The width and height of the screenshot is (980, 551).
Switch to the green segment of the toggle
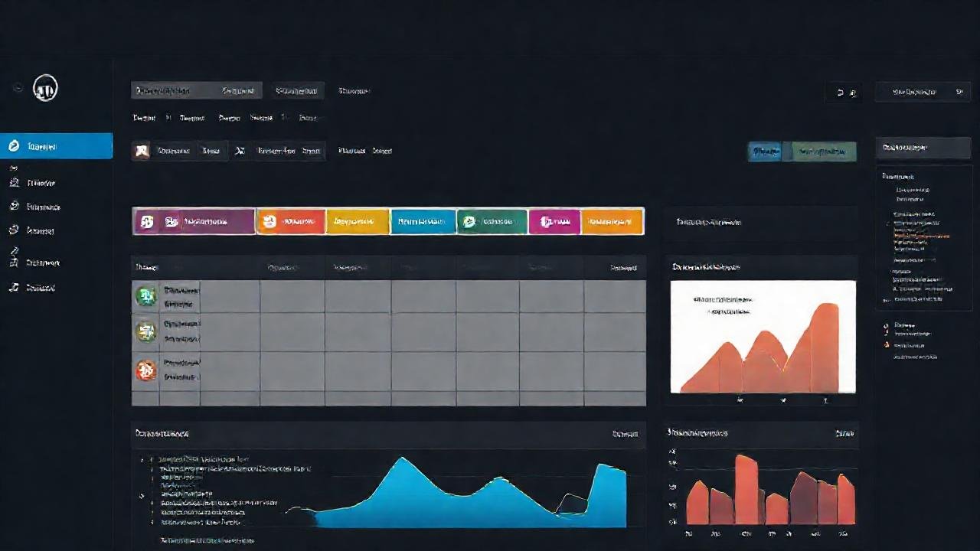coord(823,152)
